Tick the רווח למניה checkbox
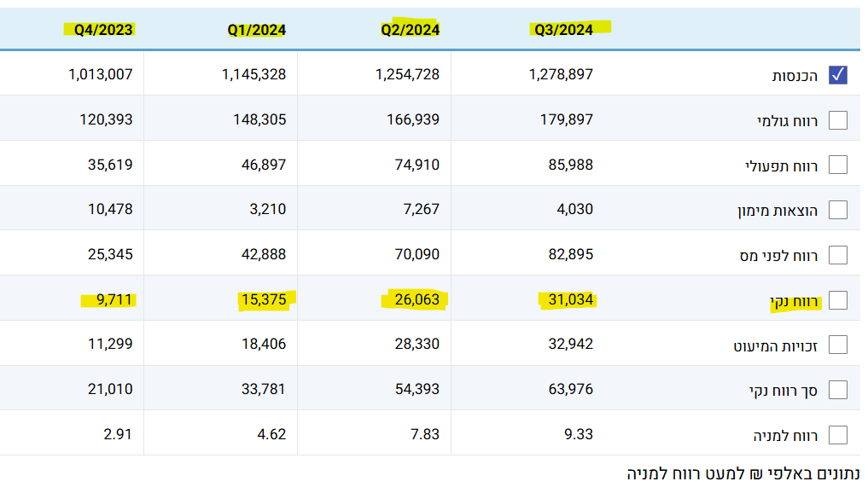The width and height of the screenshot is (868, 493). [x=838, y=435]
